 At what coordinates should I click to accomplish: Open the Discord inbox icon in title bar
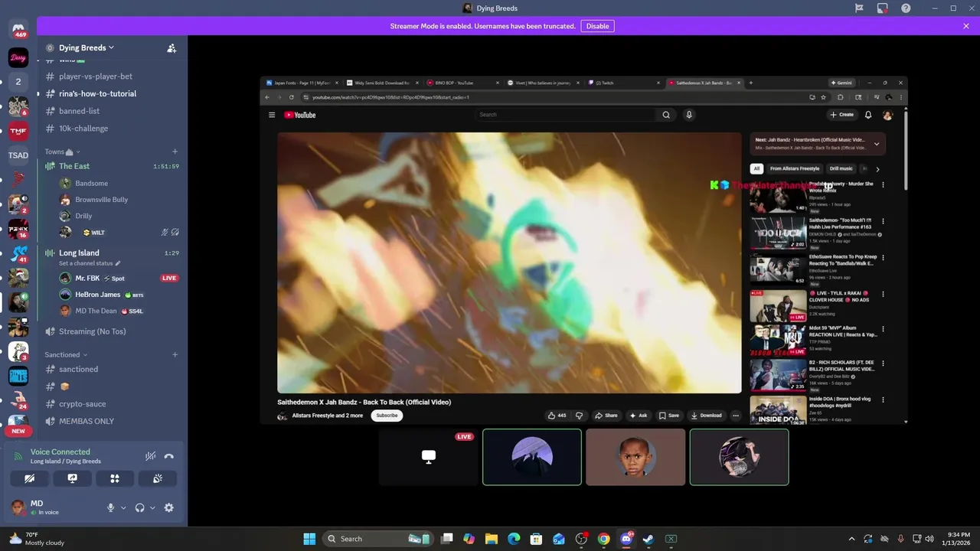pyautogui.click(x=883, y=8)
